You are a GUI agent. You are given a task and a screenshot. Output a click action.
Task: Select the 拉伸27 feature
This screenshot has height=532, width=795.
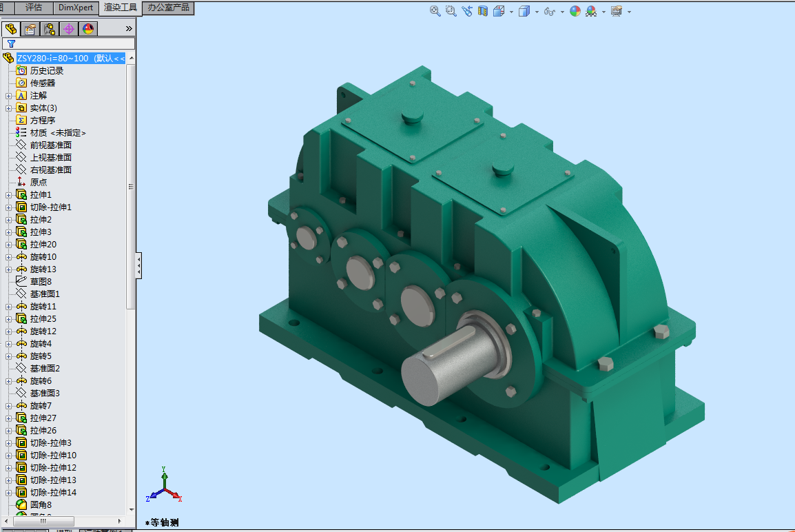(43, 418)
